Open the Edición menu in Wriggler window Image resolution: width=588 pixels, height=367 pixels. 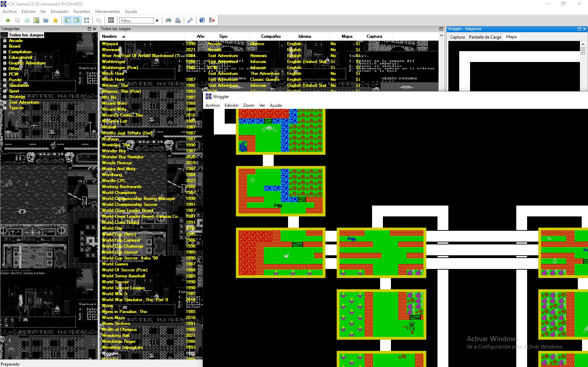point(231,105)
